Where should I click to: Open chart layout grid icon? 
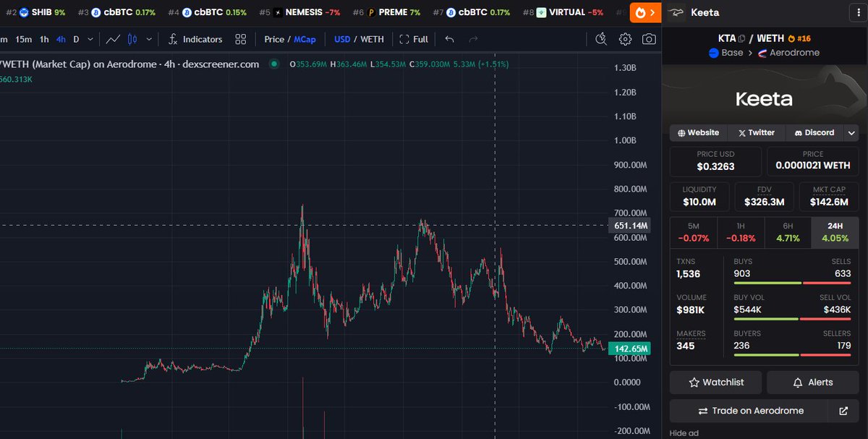point(240,39)
